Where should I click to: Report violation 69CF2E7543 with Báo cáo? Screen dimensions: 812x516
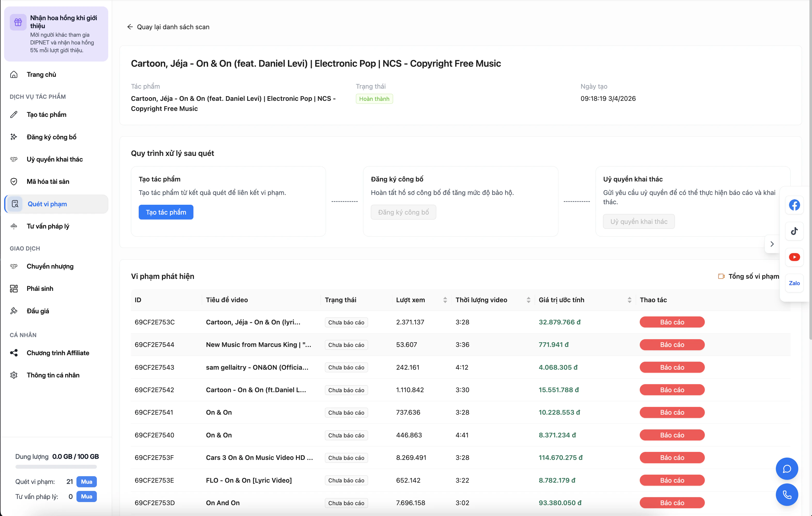click(672, 367)
